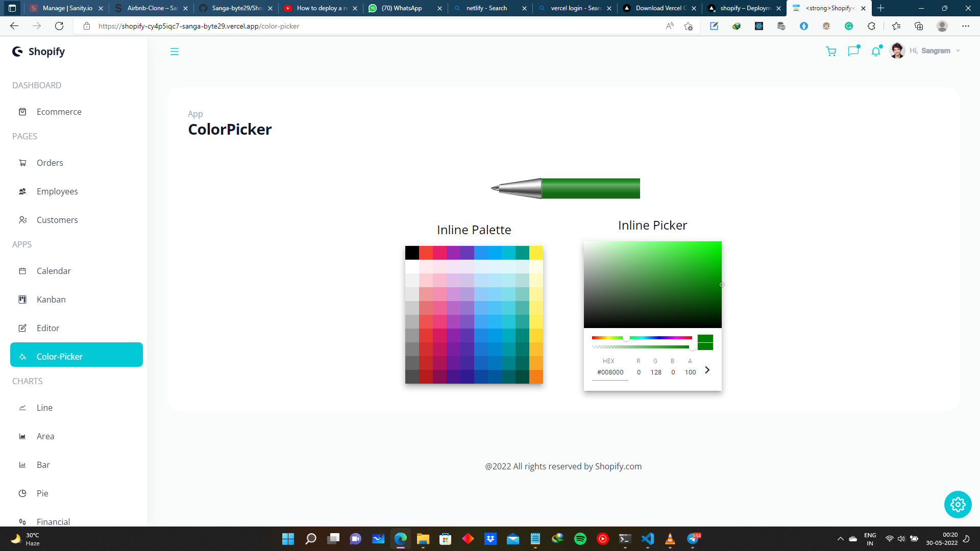This screenshot has height=551, width=980.
Task: Open the Calendar app from the sidebar
Action: coord(54,271)
